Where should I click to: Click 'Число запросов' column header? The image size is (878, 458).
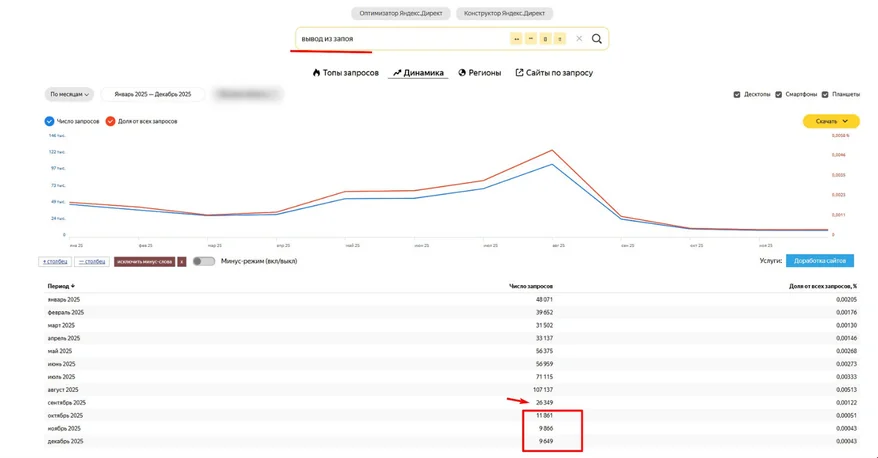tap(531, 286)
